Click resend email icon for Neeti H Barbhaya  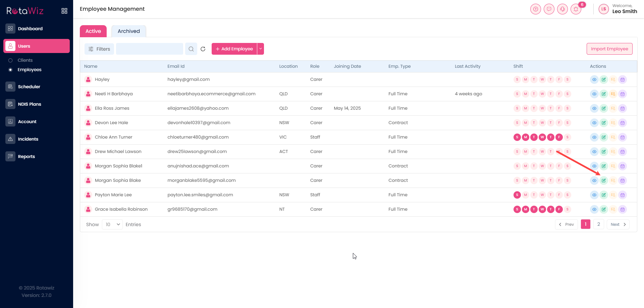tap(613, 94)
